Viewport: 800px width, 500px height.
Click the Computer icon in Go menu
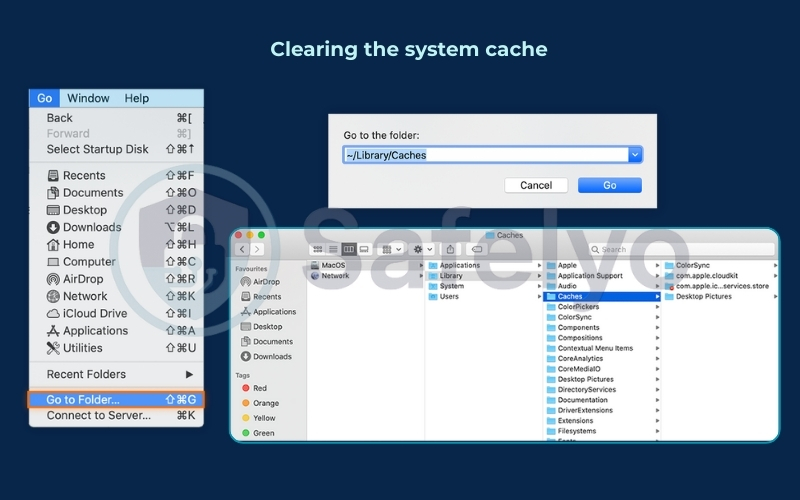coord(53,262)
